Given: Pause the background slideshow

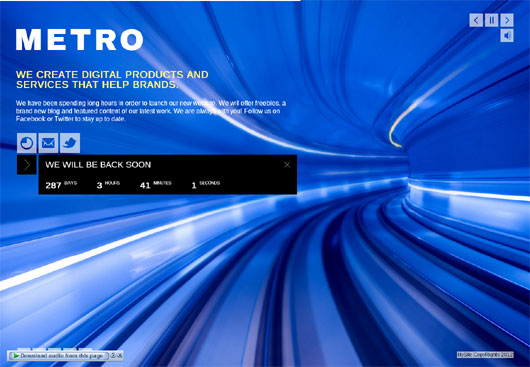Looking at the screenshot, I should point(491,20).
